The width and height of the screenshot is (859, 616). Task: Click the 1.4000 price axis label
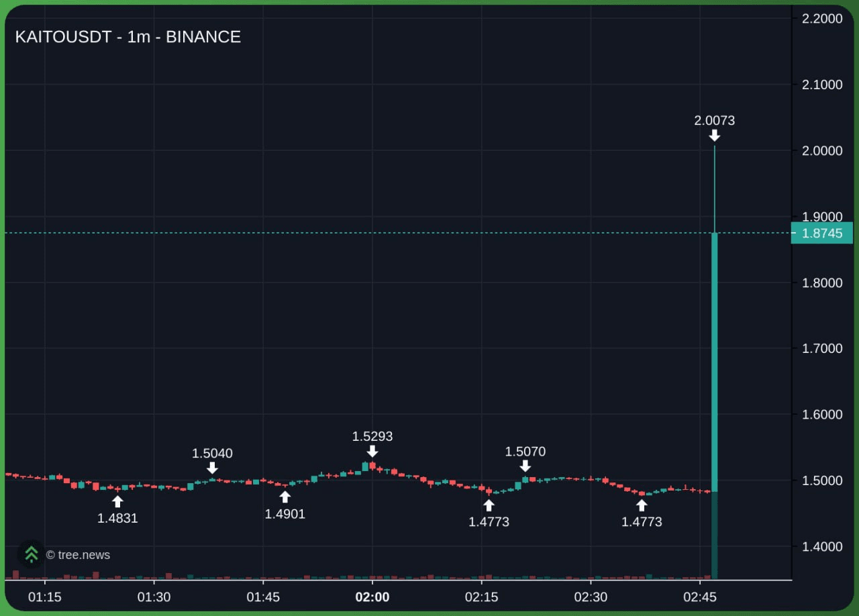click(x=822, y=546)
